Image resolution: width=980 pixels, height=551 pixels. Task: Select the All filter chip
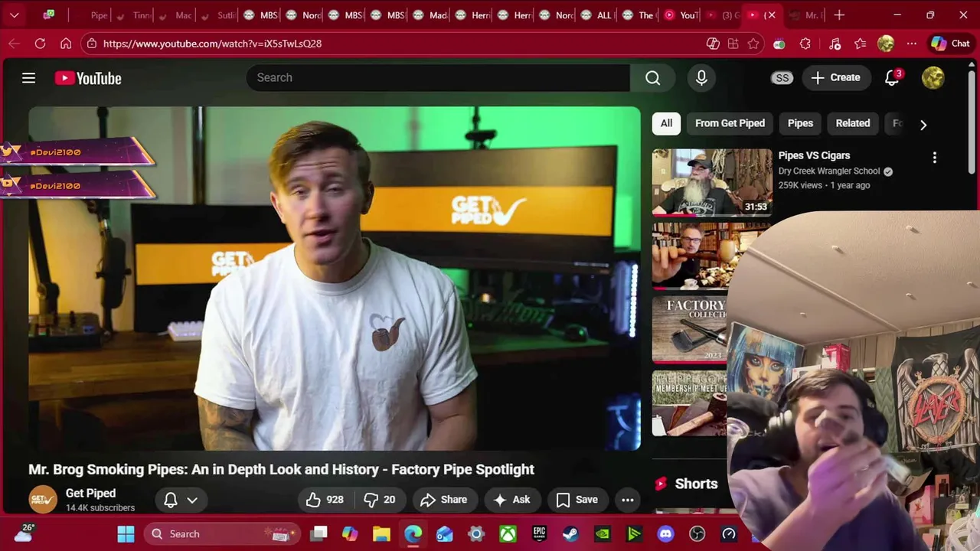click(x=666, y=123)
